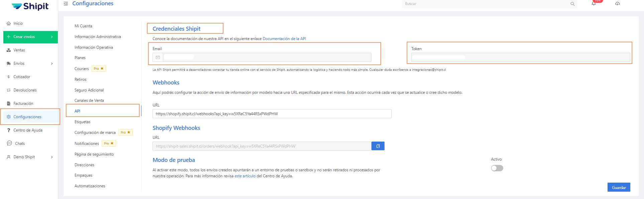Screen dimensions: 644x199
Task: Open Documentación de la API link
Action: (x=284, y=39)
